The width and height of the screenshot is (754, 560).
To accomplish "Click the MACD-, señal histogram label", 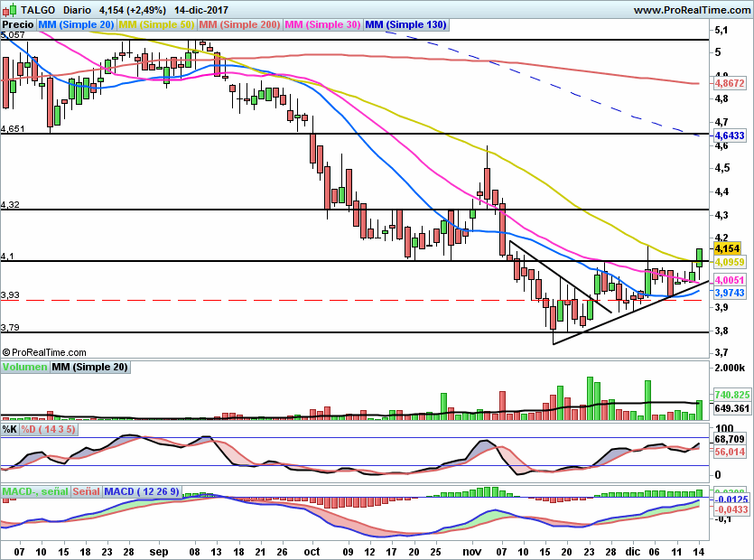I will point(35,491).
